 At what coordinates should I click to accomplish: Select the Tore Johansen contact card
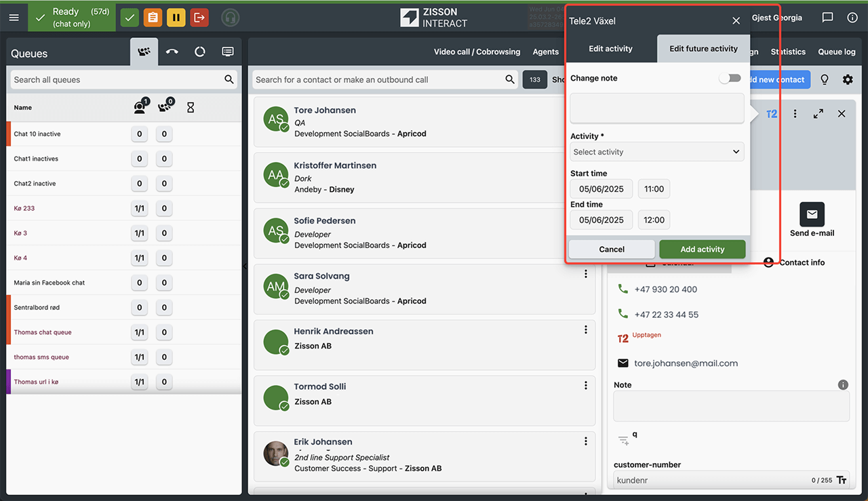425,122
